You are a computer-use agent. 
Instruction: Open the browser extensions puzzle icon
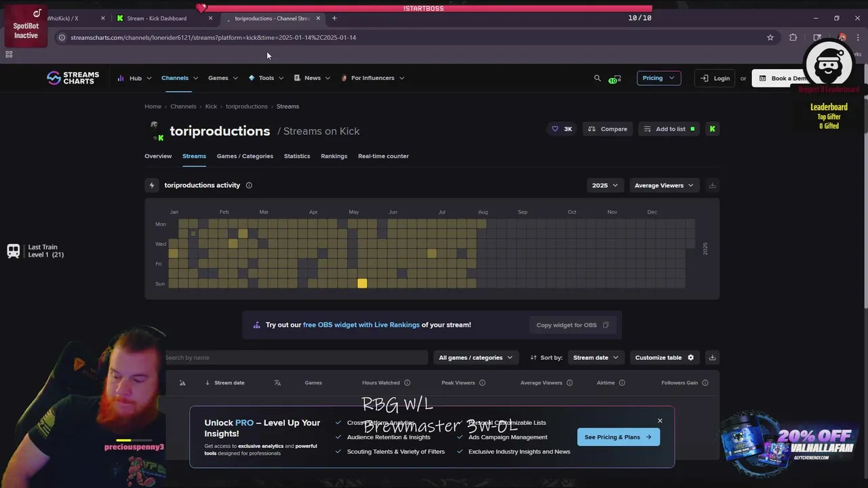793,37
